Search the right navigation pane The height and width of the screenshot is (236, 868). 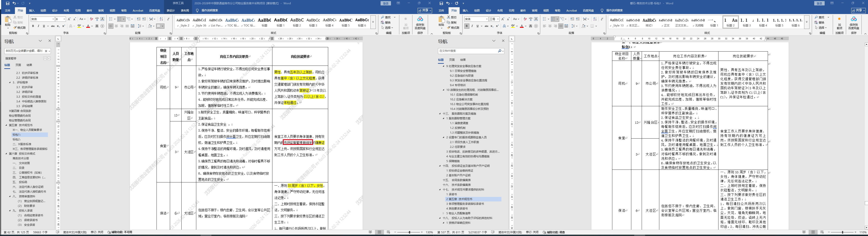point(471,51)
